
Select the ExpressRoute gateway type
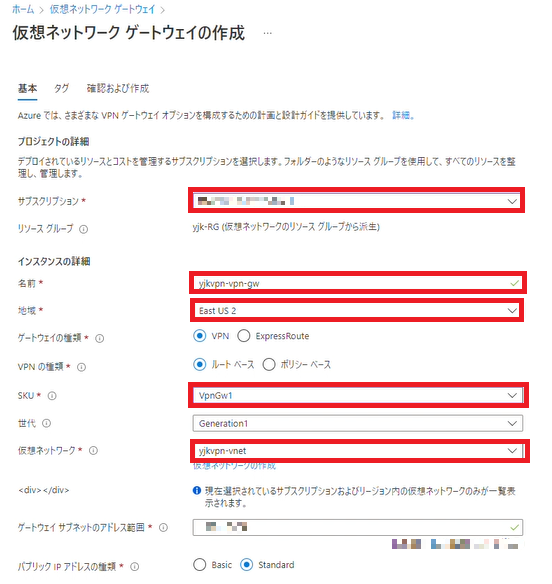tap(244, 336)
